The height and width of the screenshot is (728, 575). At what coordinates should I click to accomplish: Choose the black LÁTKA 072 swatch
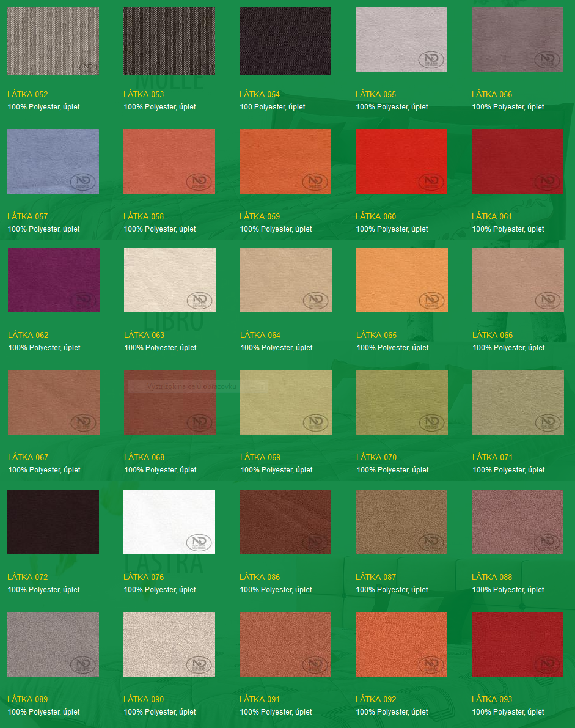(x=53, y=522)
